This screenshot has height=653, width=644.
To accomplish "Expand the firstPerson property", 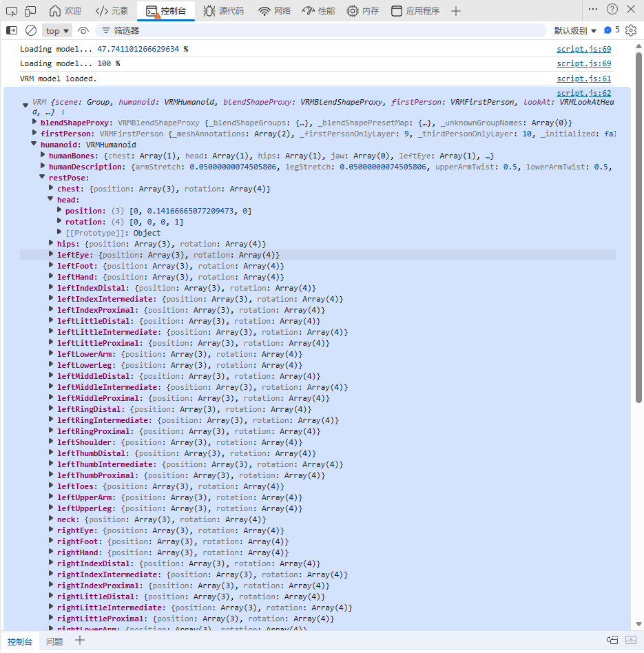I will (x=34, y=132).
